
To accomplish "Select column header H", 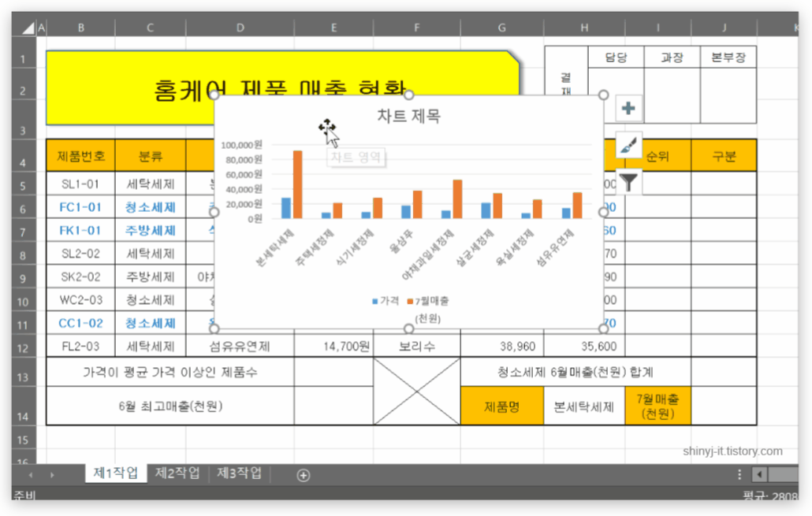I will (584, 28).
